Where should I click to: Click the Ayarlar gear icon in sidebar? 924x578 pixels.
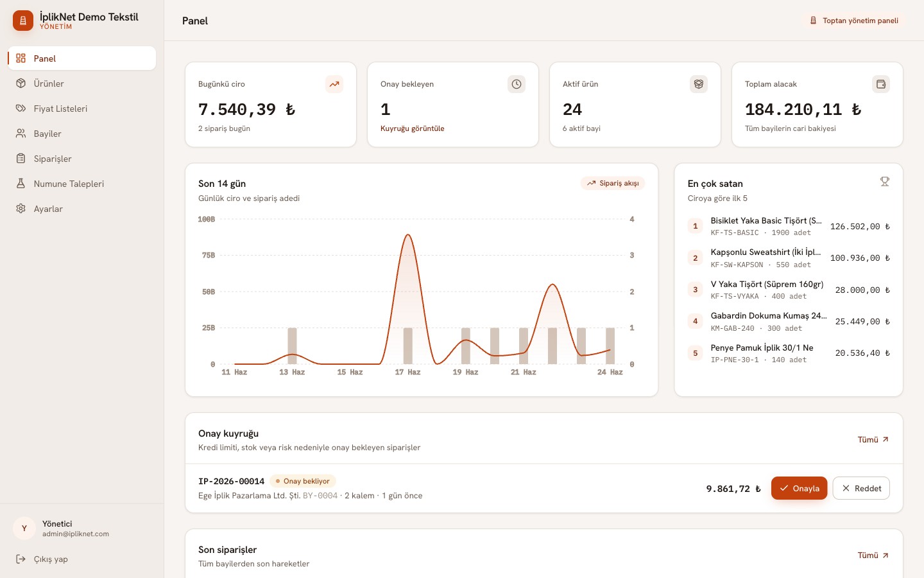pyautogui.click(x=21, y=209)
